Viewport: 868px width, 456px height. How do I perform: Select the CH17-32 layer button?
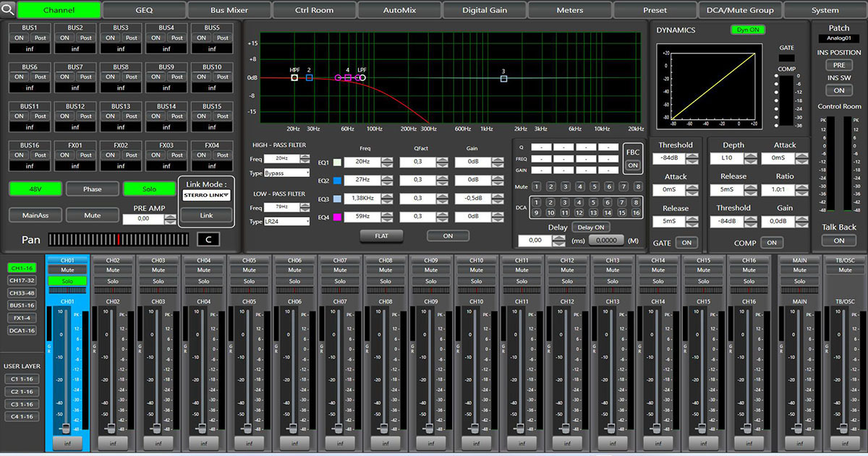point(22,280)
